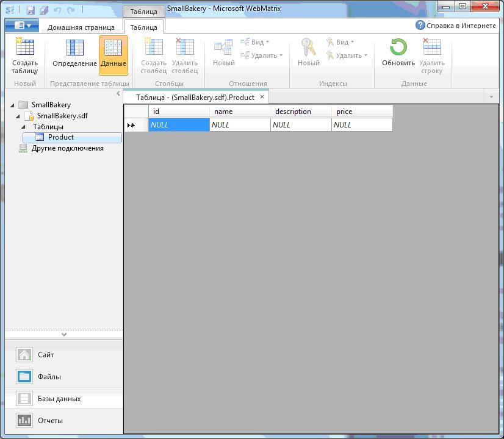Open the Вид dropdown in Индексы group

(340, 42)
